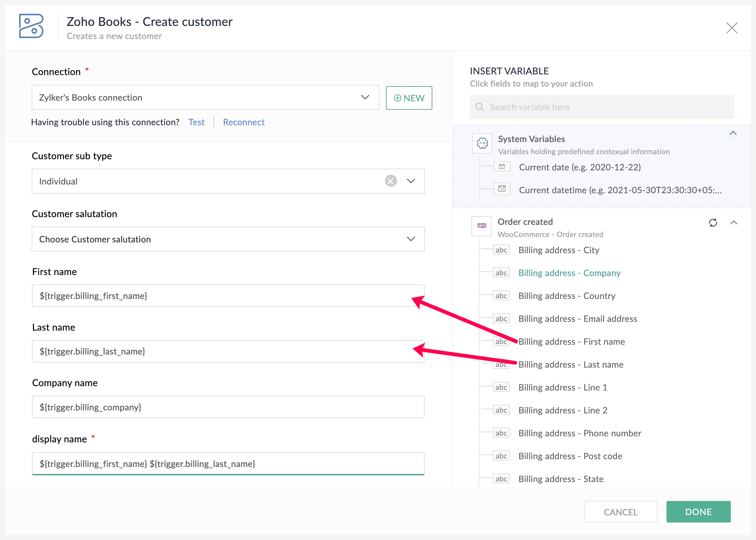This screenshot has height=540, width=756.
Task: Click the WooCommerce Order created icon
Action: click(481, 226)
